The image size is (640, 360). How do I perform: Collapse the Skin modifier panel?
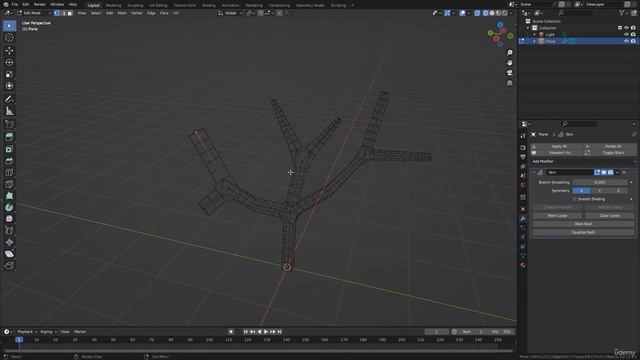click(534, 173)
